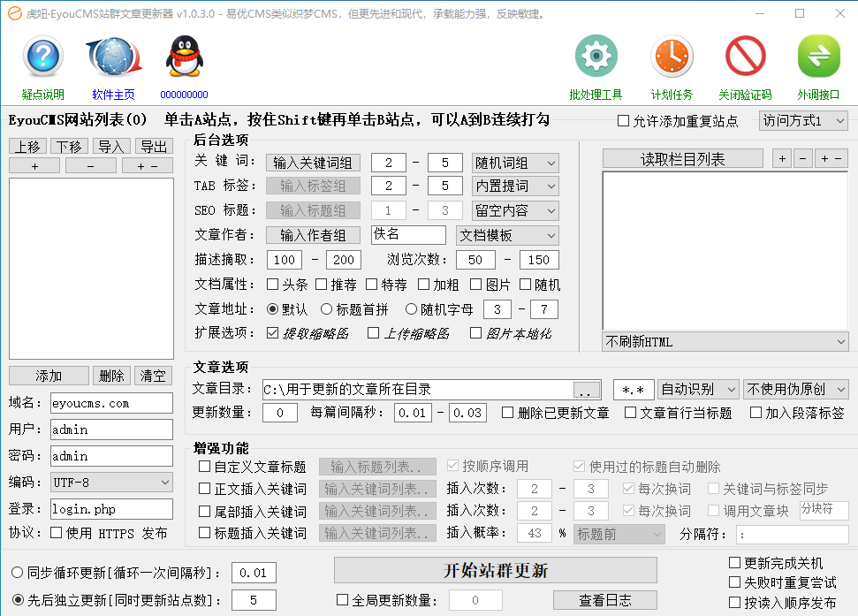The width and height of the screenshot is (858, 616).
Task: Open the 访问方式1 dropdown
Action: click(803, 121)
